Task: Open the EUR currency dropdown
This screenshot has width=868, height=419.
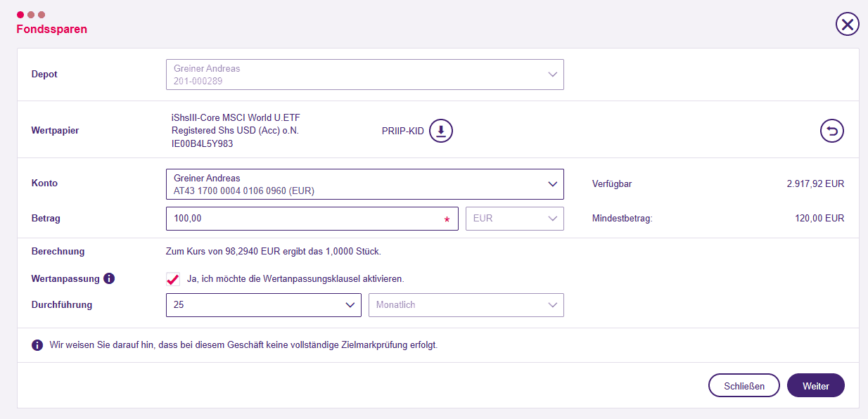Action: pos(515,219)
